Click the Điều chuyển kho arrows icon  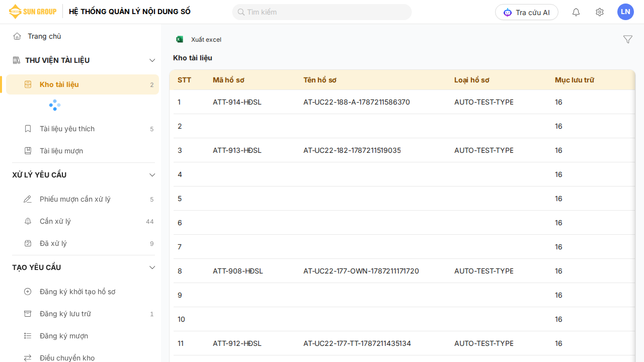28,358
